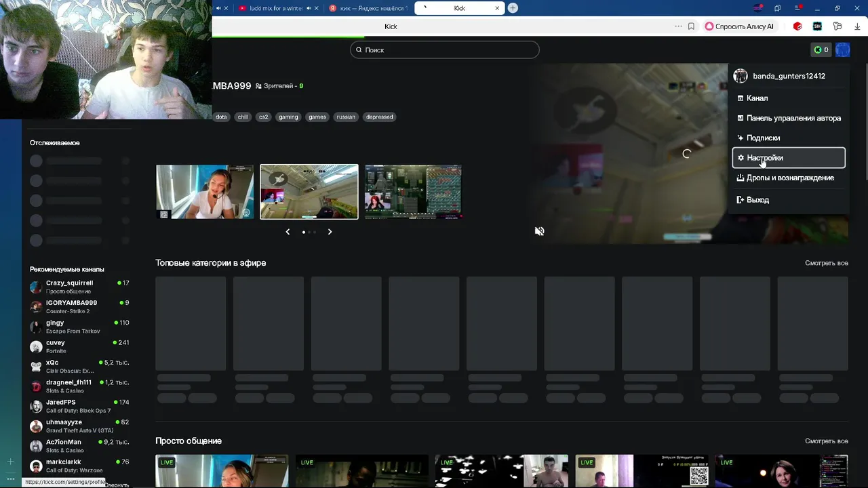Image resolution: width=868 pixels, height=488 pixels.
Task: Click the russian tag
Action: [x=346, y=117]
